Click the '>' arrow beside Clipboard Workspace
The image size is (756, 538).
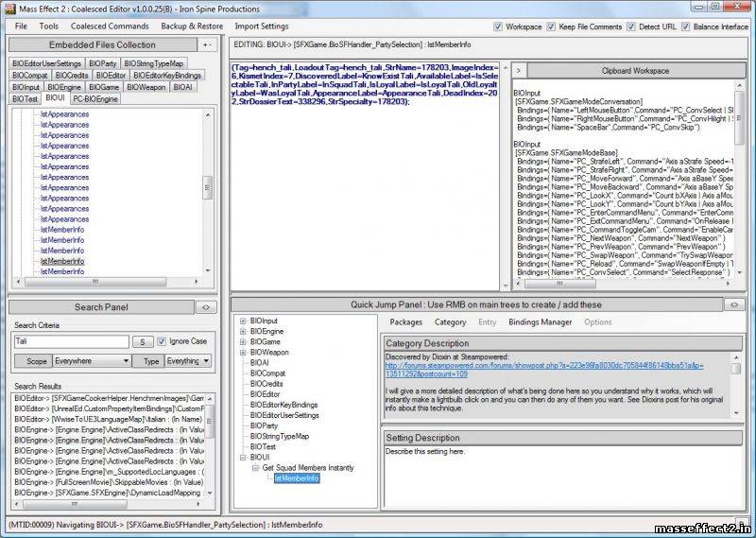[x=519, y=71]
